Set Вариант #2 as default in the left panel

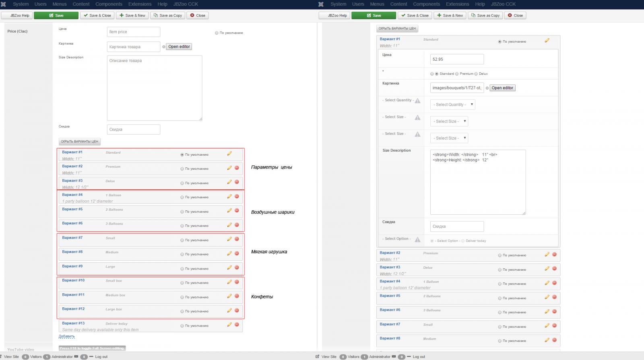click(x=182, y=169)
